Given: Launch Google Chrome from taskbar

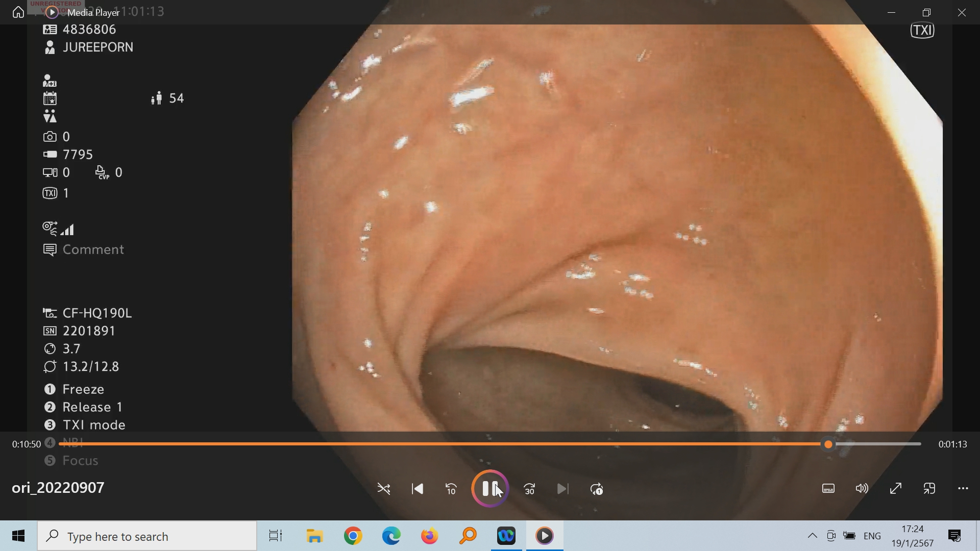Looking at the screenshot, I should click(x=353, y=536).
